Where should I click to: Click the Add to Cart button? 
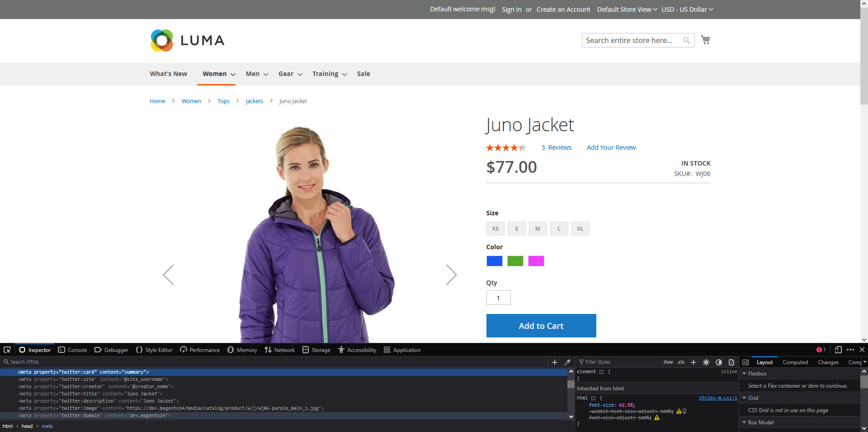(541, 326)
